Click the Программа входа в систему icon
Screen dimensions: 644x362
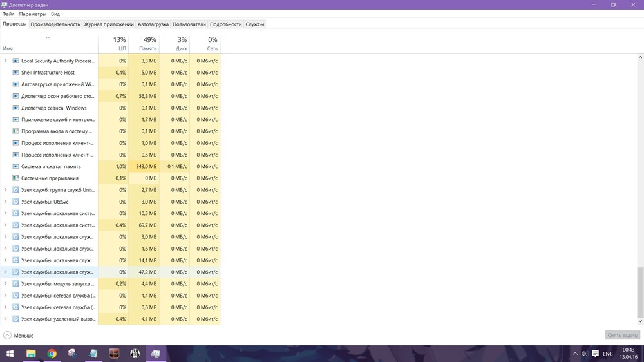[x=15, y=131]
